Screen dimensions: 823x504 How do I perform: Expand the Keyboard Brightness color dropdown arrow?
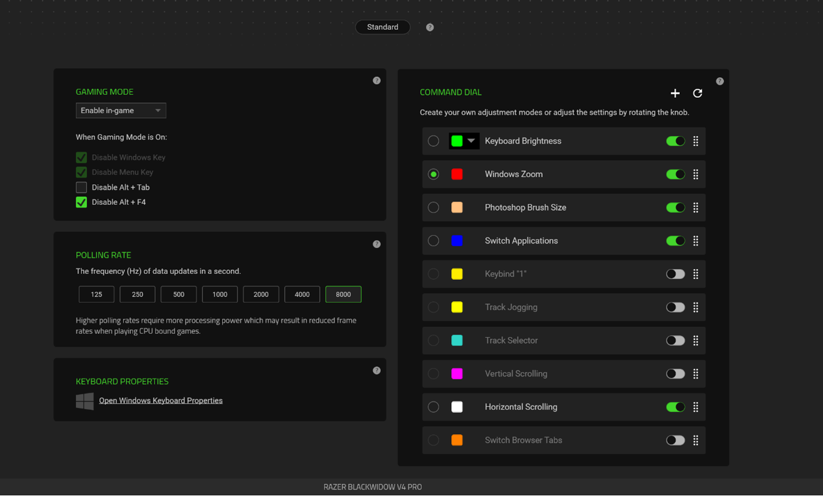(x=471, y=141)
